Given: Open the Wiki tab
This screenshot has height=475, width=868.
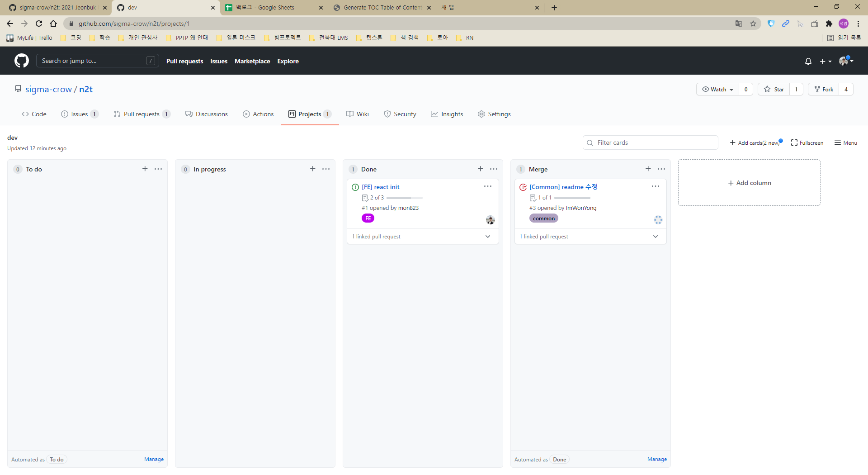Looking at the screenshot, I should [x=358, y=114].
